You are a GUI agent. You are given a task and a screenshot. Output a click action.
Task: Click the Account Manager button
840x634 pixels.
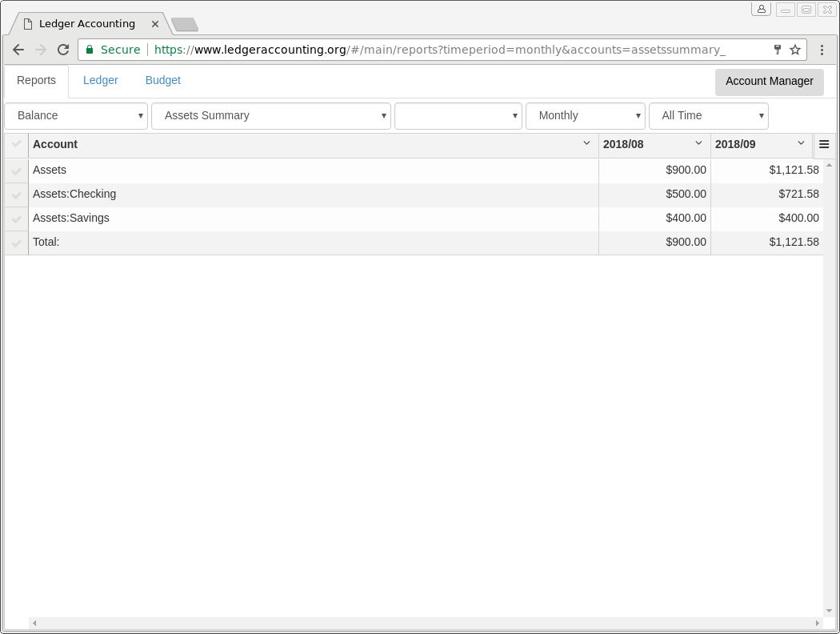(769, 82)
